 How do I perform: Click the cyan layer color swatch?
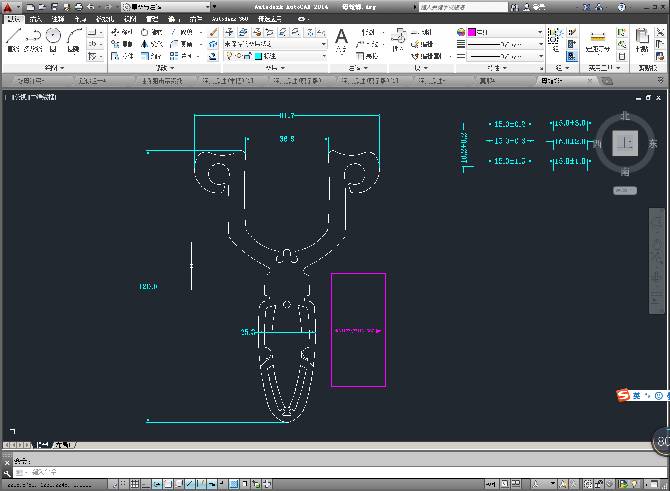tap(259, 56)
